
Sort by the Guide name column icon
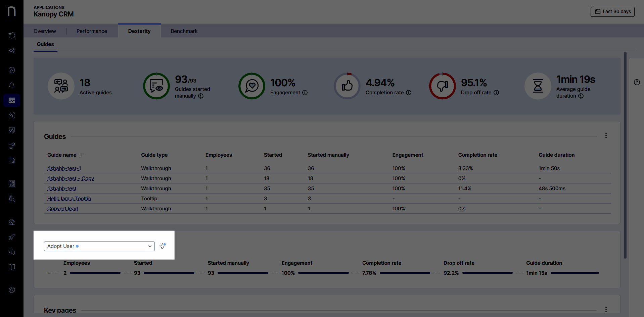tap(82, 155)
